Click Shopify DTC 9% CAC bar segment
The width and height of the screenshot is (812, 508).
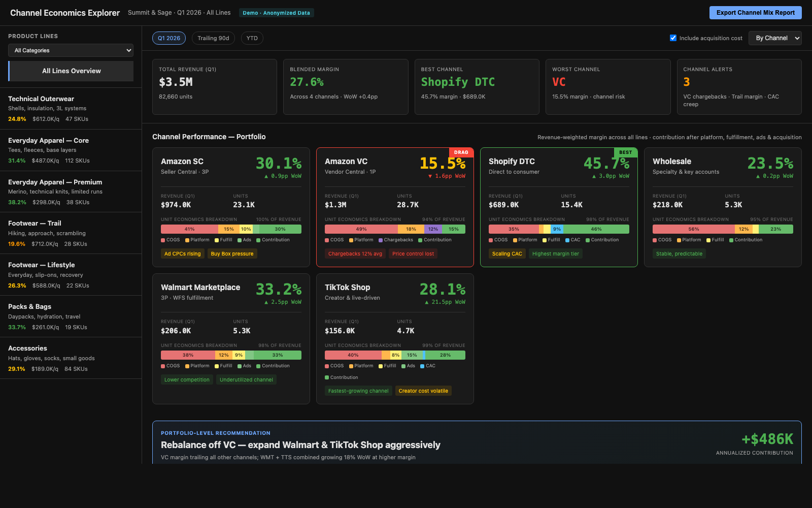(557, 229)
